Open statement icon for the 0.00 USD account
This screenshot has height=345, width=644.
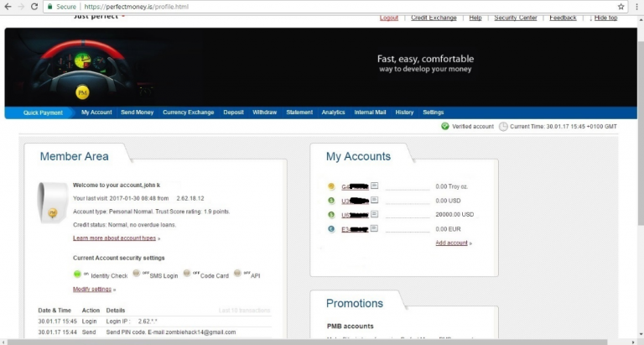(374, 200)
